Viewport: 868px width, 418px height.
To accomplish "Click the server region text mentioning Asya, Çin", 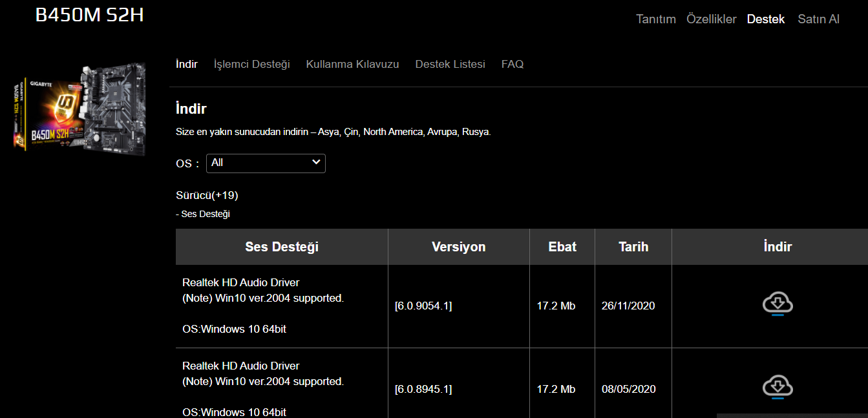I will (333, 132).
